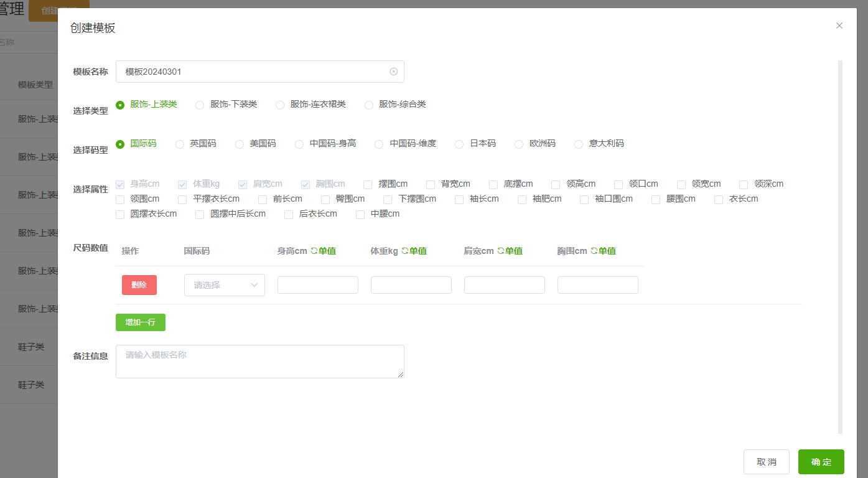Click refresh icon beside 体重kg column

pos(404,251)
